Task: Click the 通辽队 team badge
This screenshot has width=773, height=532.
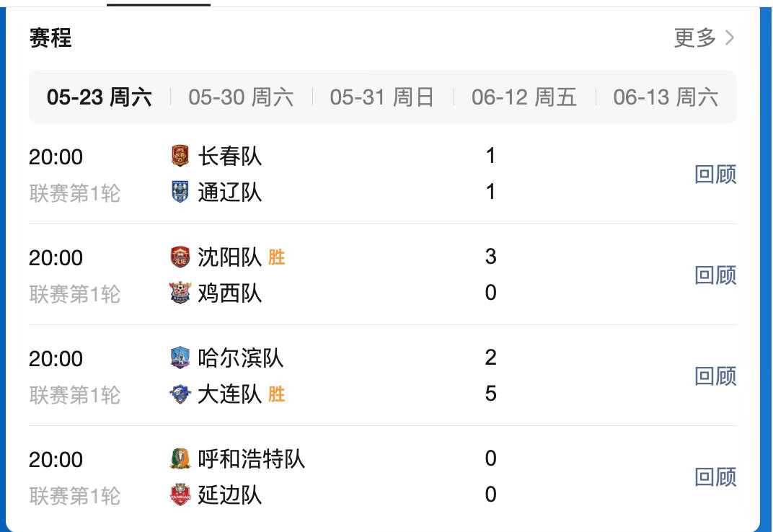Action: tap(180, 192)
